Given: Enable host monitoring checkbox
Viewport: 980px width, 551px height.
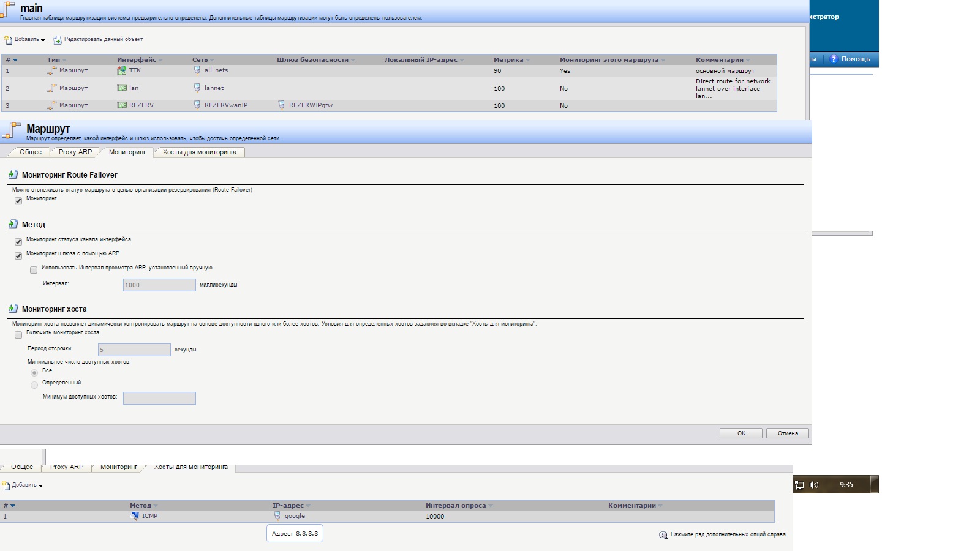Looking at the screenshot, I should coord(18,335).
